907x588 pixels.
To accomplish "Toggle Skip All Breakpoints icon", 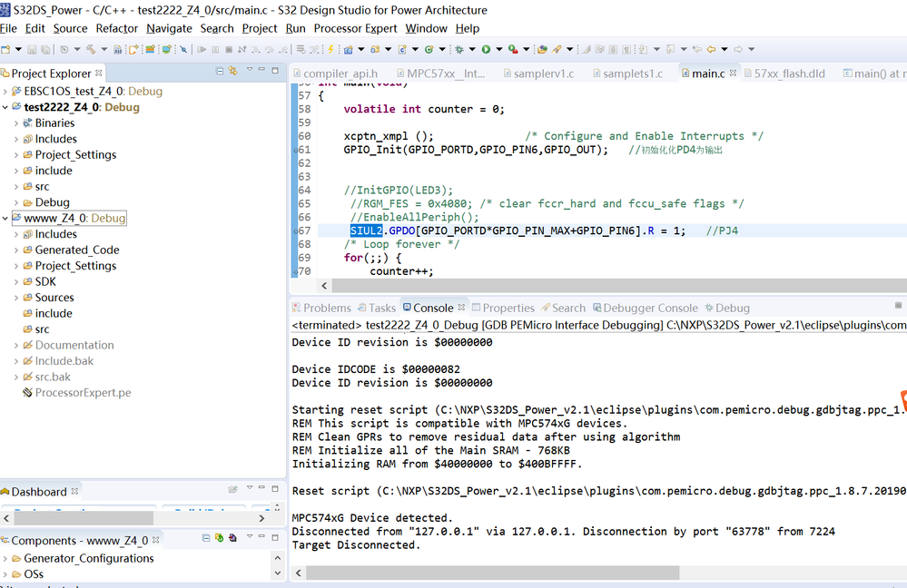I will tap(183, 50).
